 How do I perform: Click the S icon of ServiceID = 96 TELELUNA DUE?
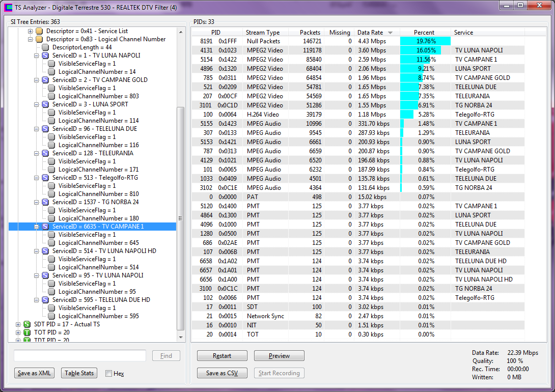pos(45,129)
